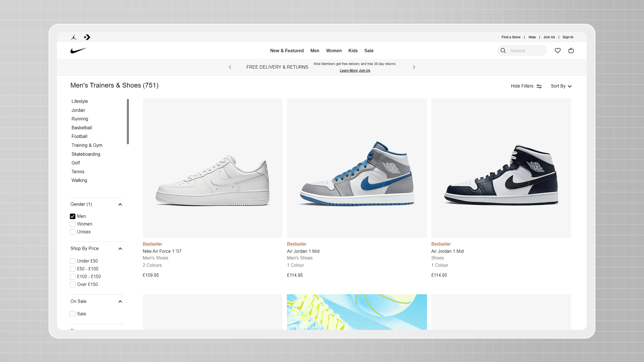Show next promo banner message
Viewport: 644px width, 362px height.
click(x=414, y=67)
